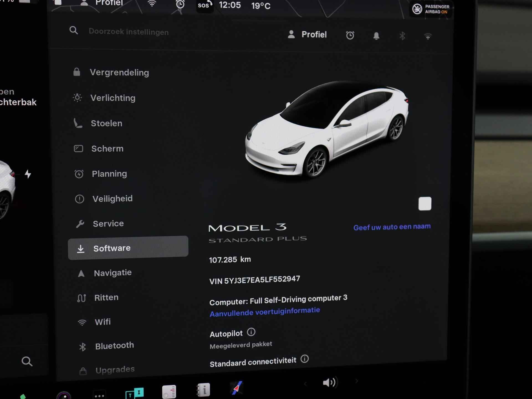The width and height of the screenshot is (532, 399).
Task: Click the charging lightning bolt icon
Action: point(28,174)
